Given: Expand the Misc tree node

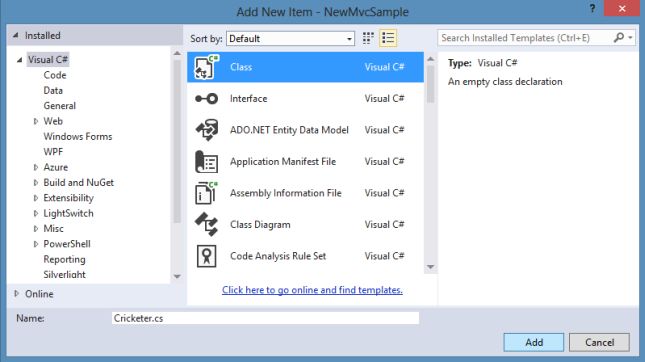Looking at the screenshot, I should point(36,229).
